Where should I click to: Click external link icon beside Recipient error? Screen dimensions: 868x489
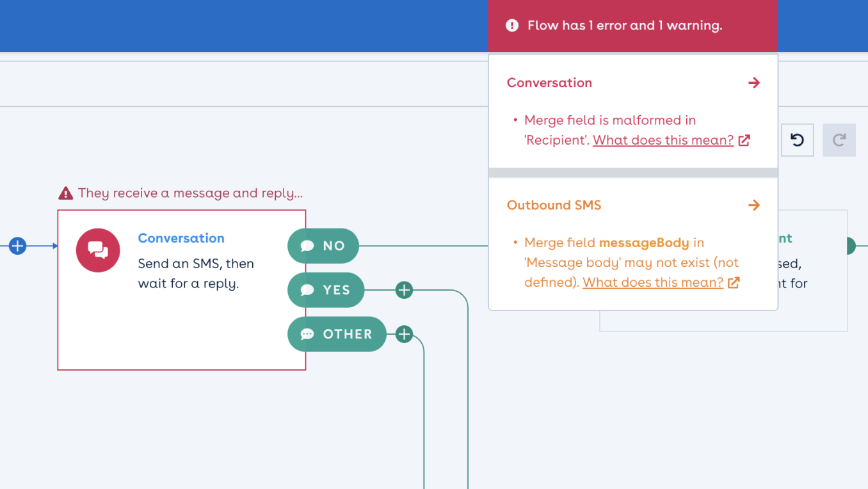coord(744,141)
